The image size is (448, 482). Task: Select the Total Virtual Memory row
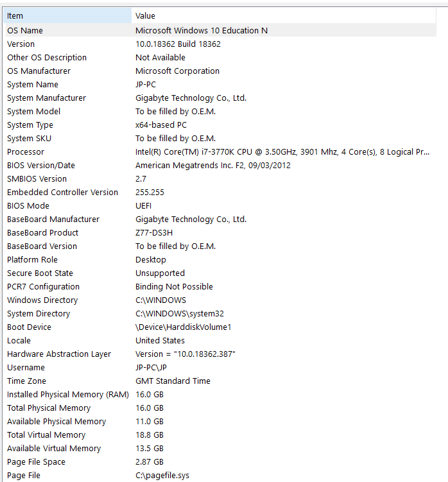46,435
